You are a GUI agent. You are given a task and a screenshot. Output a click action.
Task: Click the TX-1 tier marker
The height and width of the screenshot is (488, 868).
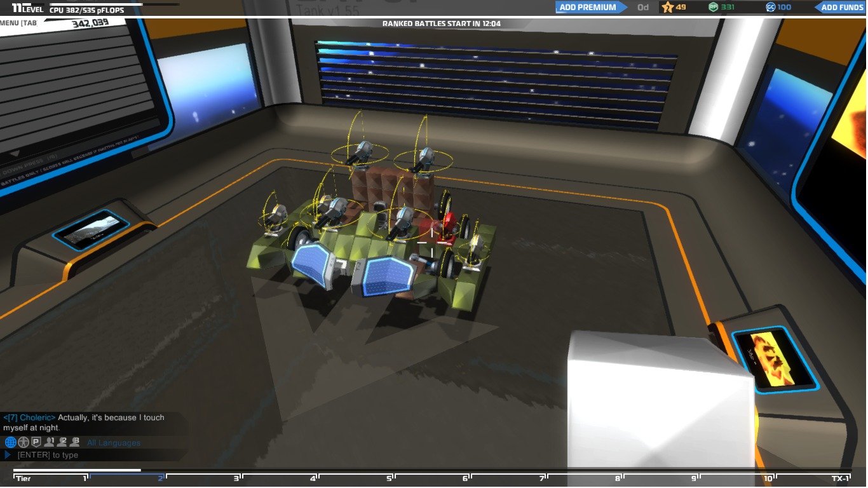pos(840,478)
